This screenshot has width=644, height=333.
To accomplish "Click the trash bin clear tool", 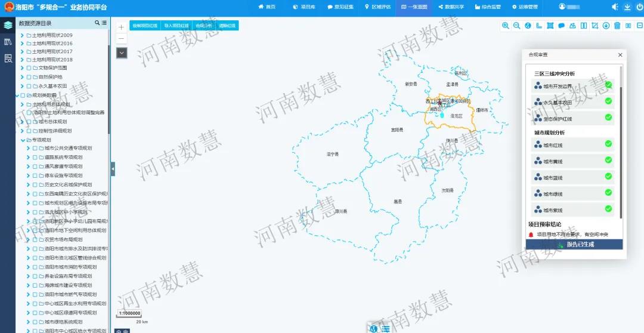I will click(617, 26).
